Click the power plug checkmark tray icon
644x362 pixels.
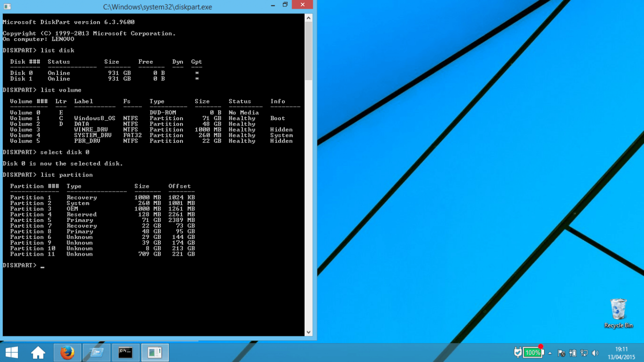[518, 353]
